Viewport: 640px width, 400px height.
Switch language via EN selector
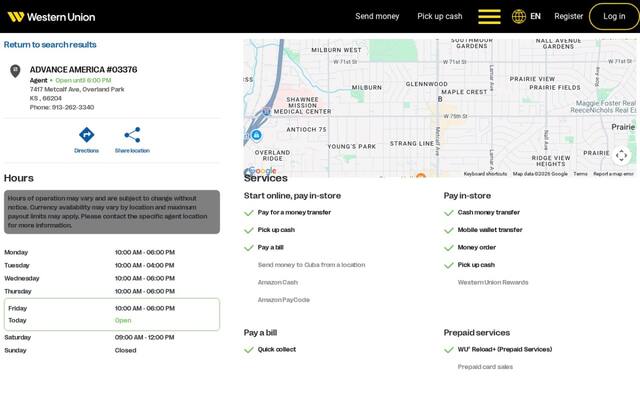535,16
